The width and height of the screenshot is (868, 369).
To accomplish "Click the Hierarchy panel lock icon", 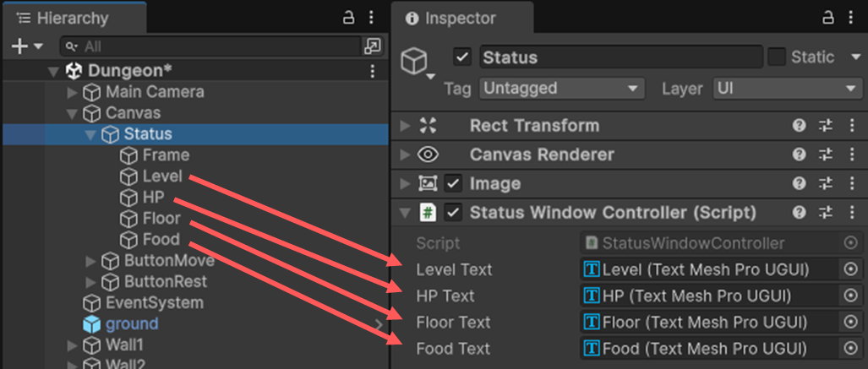I will point(347,18).
